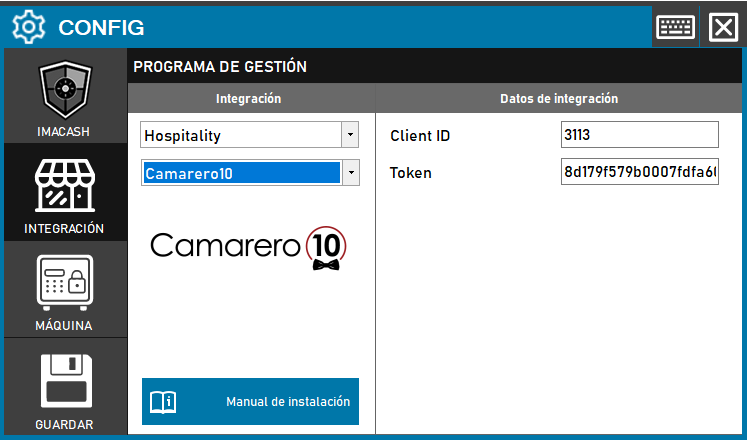Screen dimensions: 747x440
Task: Click the Hospitality combo box text
Action: click(x=240, y=134)
